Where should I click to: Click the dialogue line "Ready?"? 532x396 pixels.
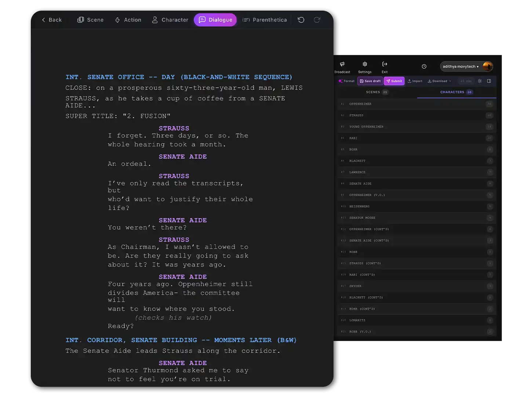pos(121,326)
